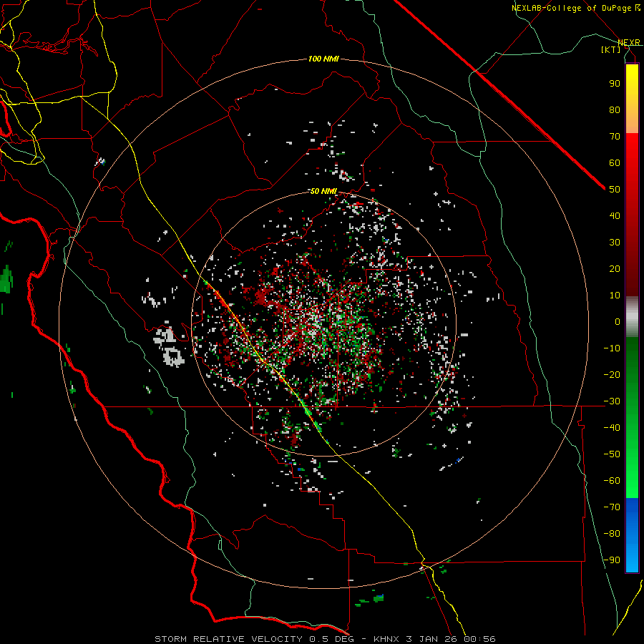Image resolution: width=644 pixels, height=644 pixels.
Task: Click the -70 value on the velocity scale
Action: [x=612, y=507]
